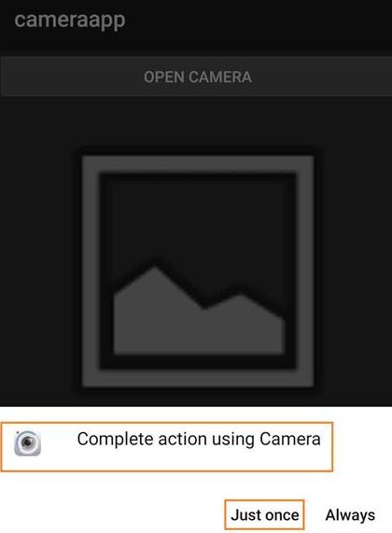Click the mountain shape inside the placeholder

coord(199,310)
